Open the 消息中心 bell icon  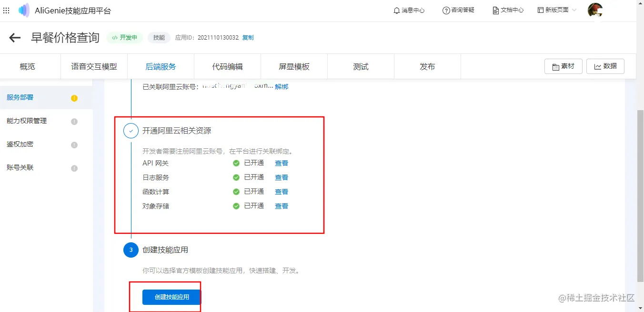[396, 10]
